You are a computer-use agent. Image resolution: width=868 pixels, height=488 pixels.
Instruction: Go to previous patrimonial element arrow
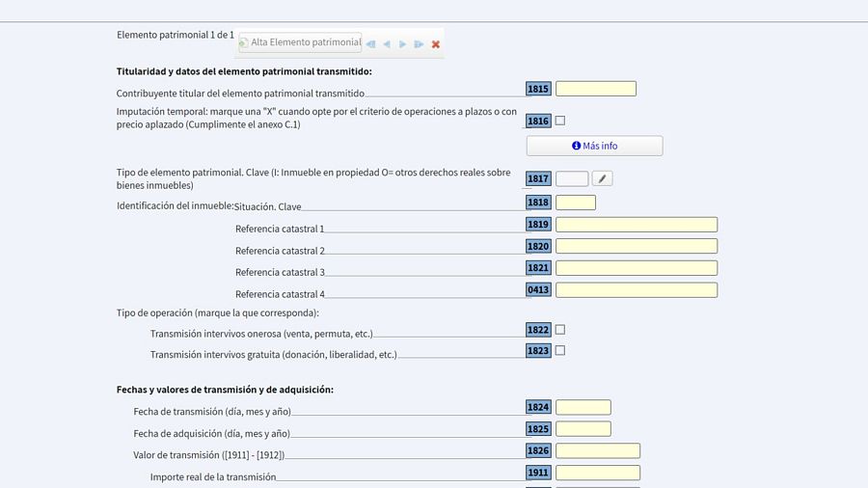(387, 44)
